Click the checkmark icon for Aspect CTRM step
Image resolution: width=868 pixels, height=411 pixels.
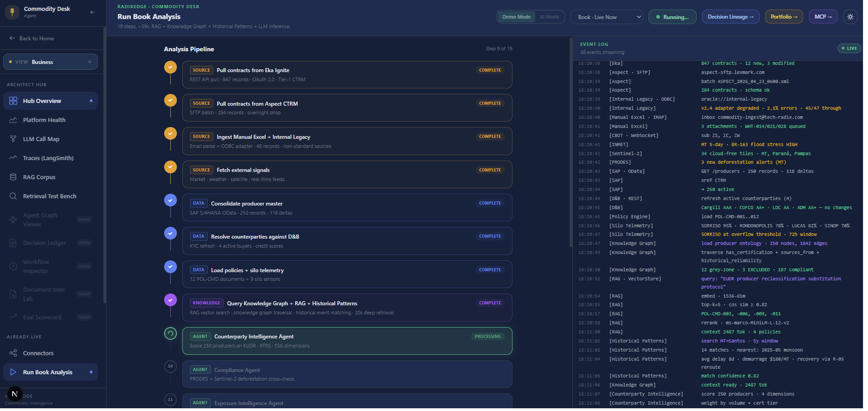(x=171, y=100)
